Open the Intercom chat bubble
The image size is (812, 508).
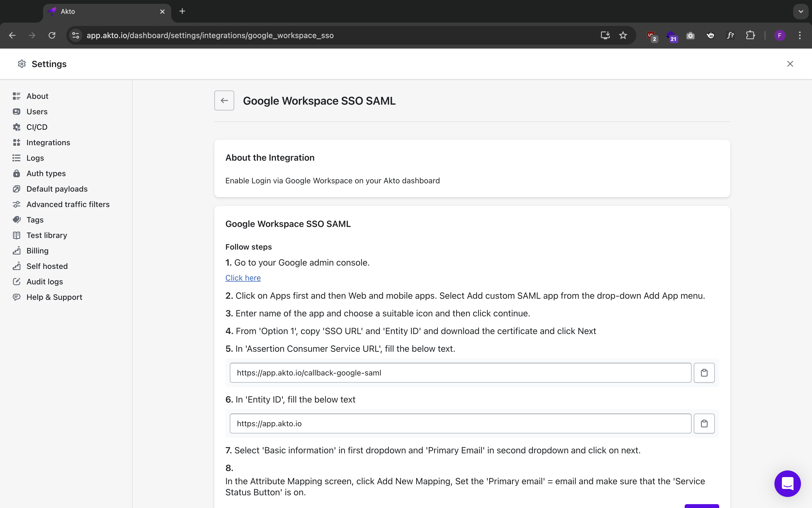click(787, 483)
